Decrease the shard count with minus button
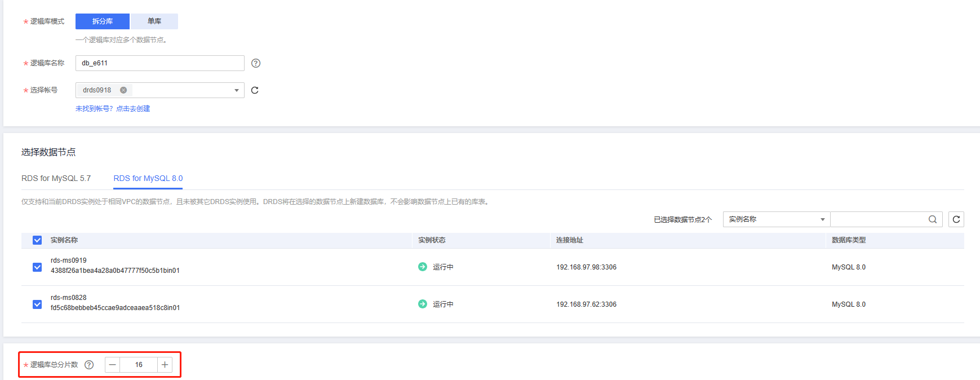 pyautogui.click(x=113, y=365)
